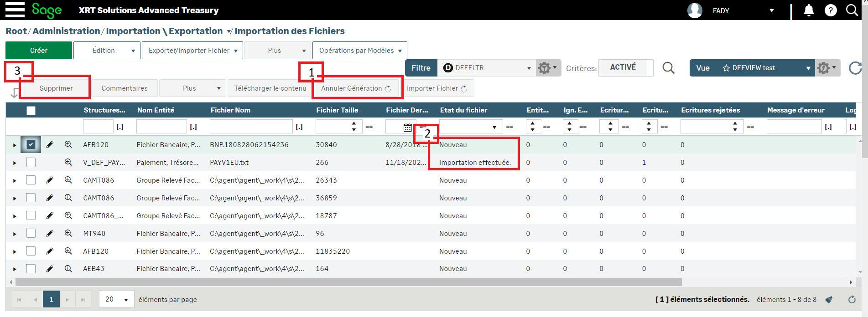Open the help question mark icon

point(830,10)
